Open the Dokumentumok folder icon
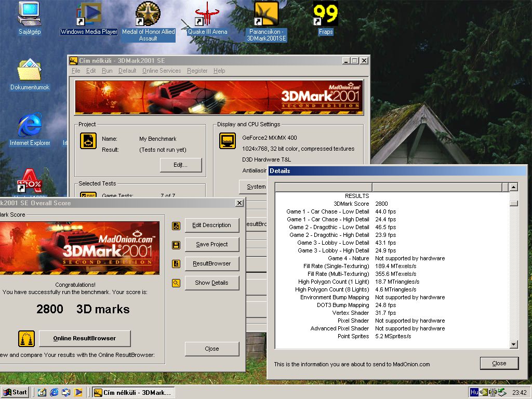The width and height of the screenshot is (532, 399). point(30,75)
